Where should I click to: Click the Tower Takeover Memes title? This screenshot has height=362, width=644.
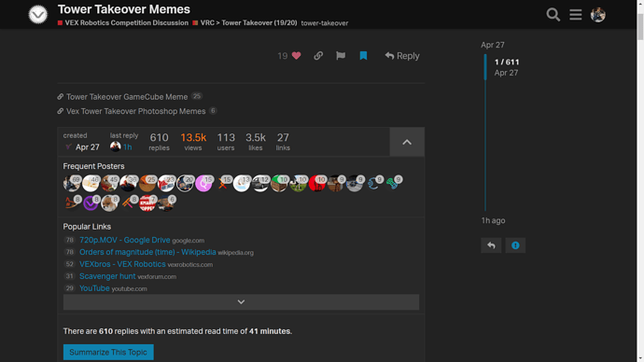[x=123, y=9]
